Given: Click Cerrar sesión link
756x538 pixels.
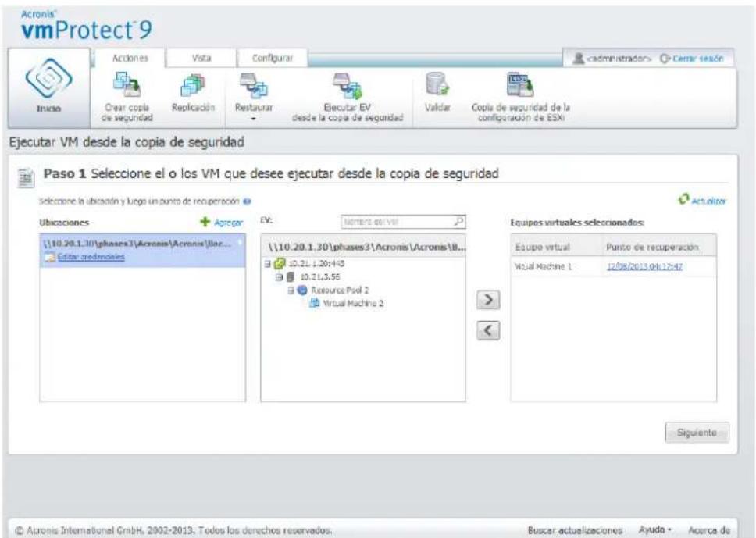Looking at the screenshot, I should (x=697, y=59).
